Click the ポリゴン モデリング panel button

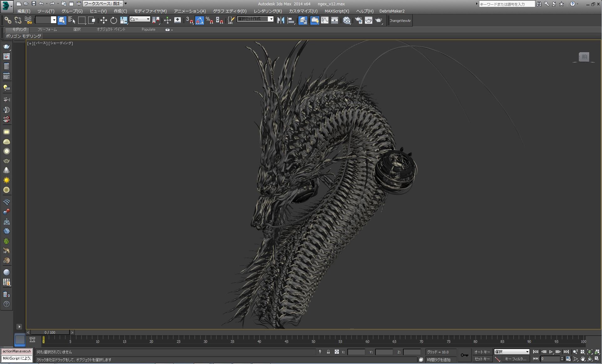point(23,36)
